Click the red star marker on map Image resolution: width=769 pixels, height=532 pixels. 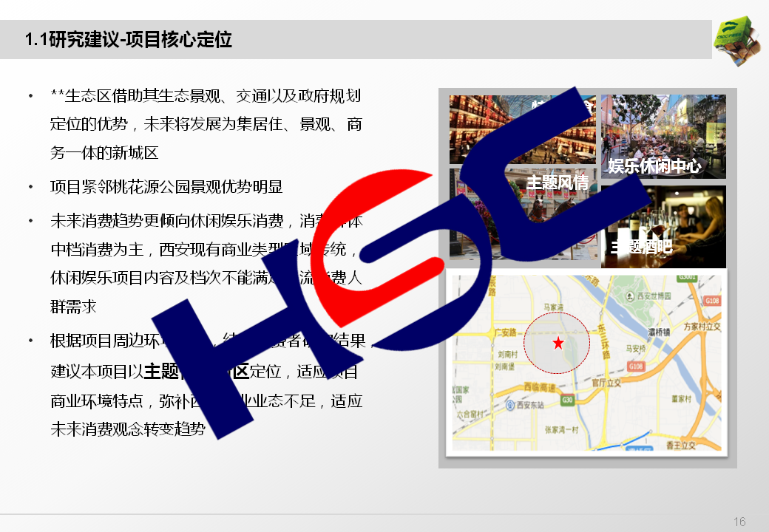pos(558,343)
